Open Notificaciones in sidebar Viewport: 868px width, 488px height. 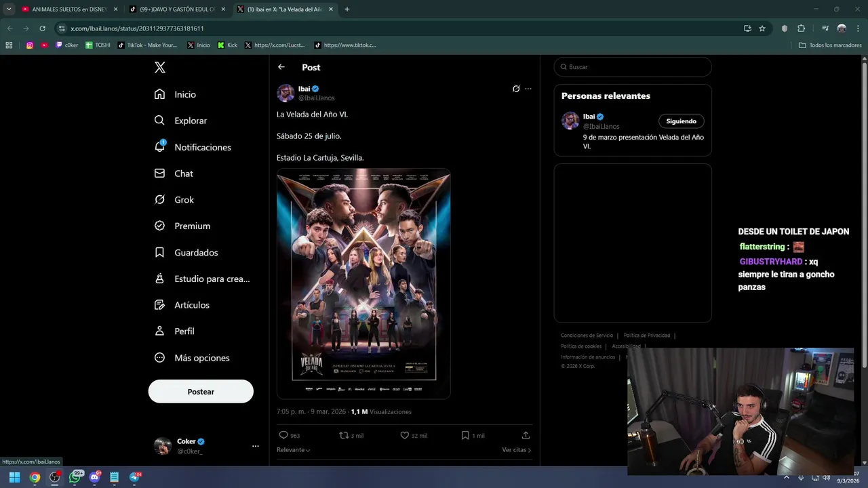[193, 147]
